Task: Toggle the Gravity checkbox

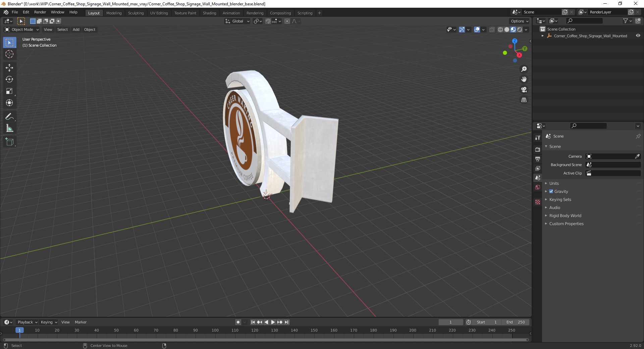Action: click(x=551, y=191)
